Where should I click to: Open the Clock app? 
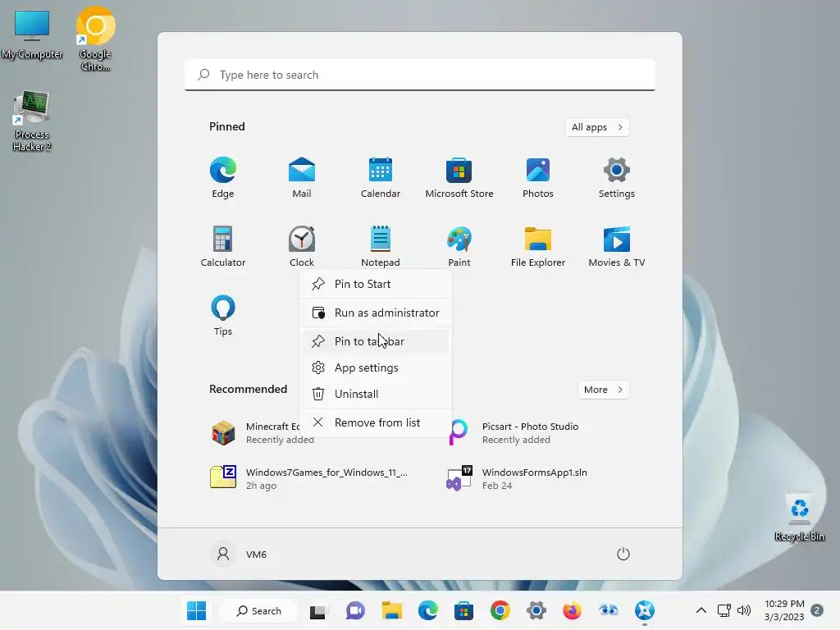click(x=302, y=246)
